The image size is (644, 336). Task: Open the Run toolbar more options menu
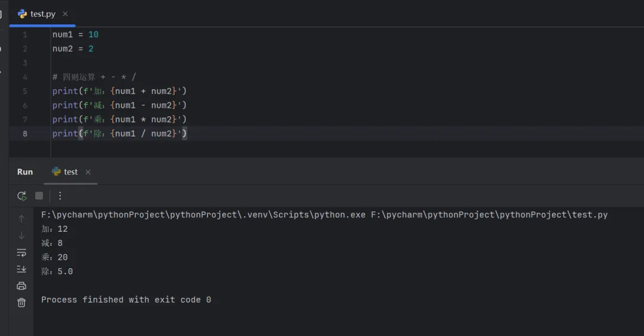point(60,195)
